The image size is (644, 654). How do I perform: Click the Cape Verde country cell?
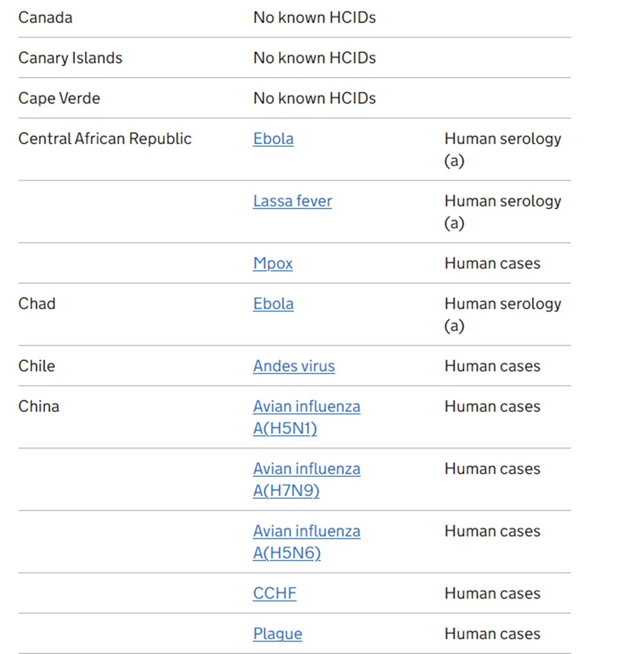[x=59, y=98]
